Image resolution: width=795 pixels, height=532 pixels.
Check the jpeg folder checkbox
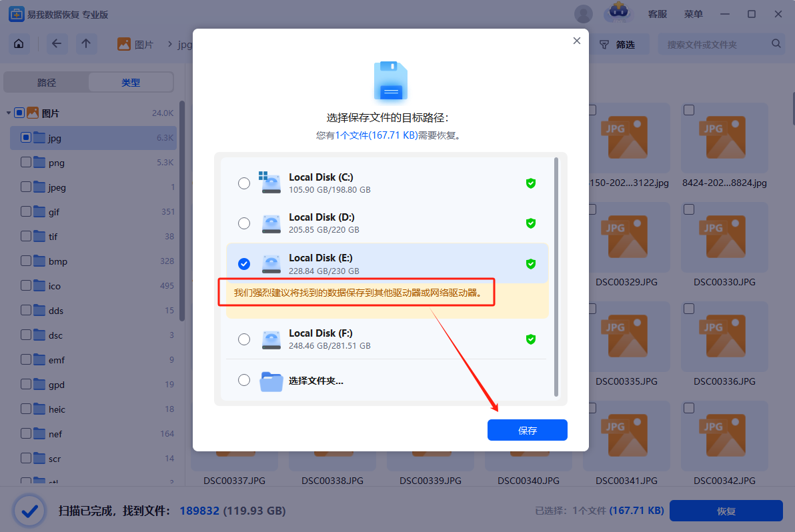[x=26, y=187]
